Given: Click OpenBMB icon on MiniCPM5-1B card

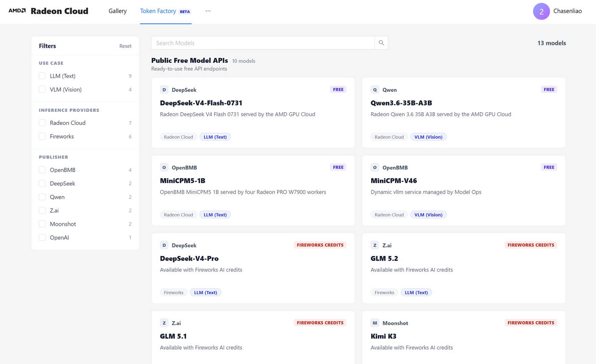Looking at the screenshot, I should pos(164,167).
